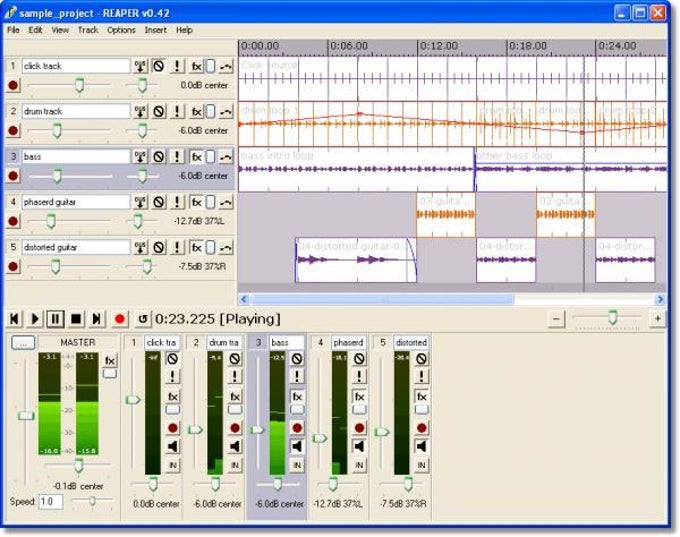Open FX window for click track panel

tap(196, 66)
